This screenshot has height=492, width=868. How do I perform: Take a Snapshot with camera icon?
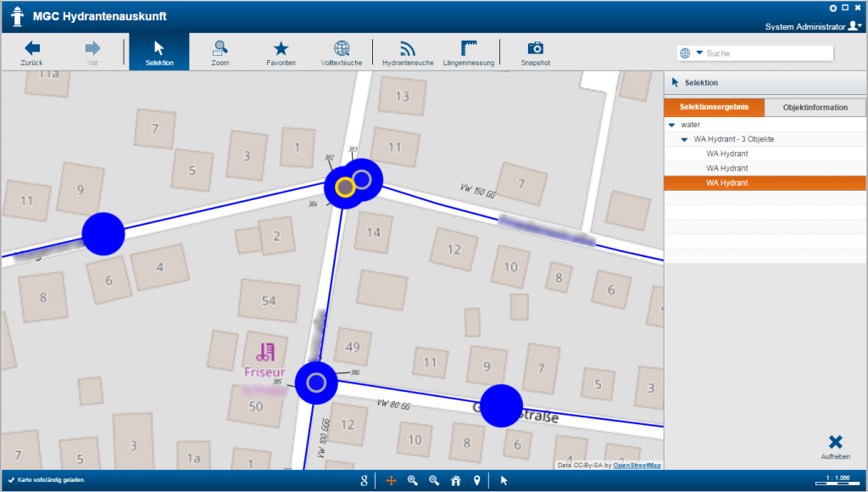pos(535,53)
